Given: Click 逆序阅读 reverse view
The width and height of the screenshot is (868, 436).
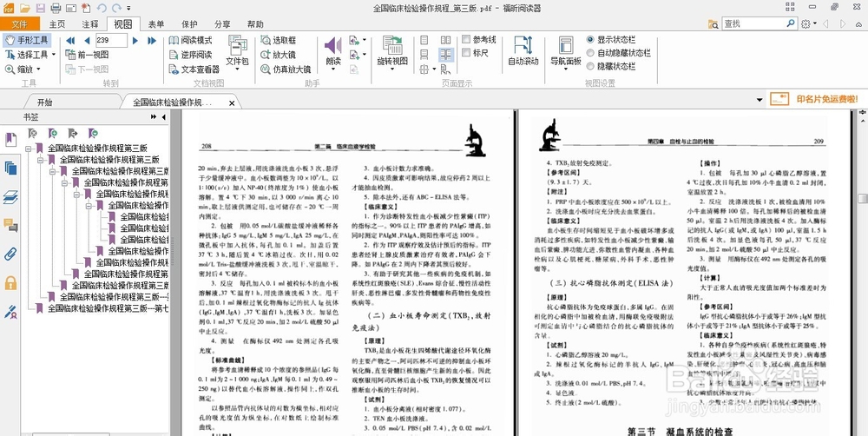Looking at the screenshot, I should tap(190, 55).
